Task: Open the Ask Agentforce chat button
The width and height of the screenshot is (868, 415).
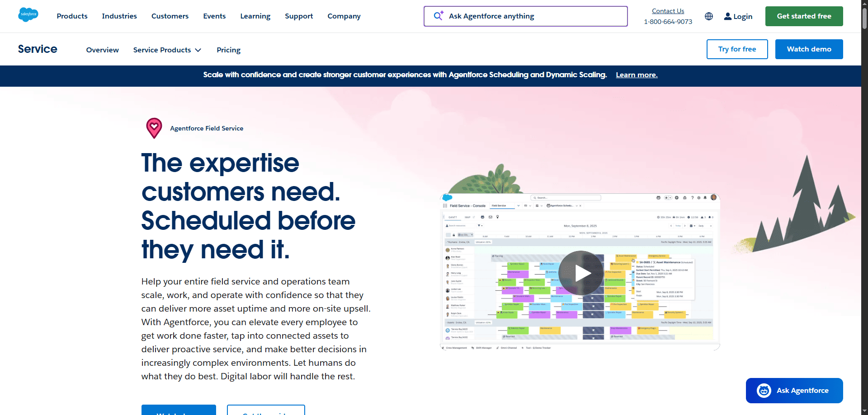Action: tap(794, 391)
